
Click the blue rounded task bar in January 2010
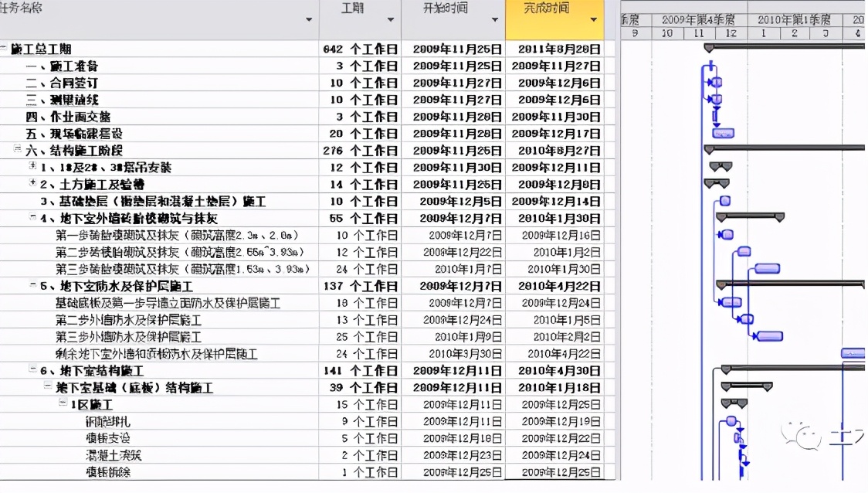point(767,268)
